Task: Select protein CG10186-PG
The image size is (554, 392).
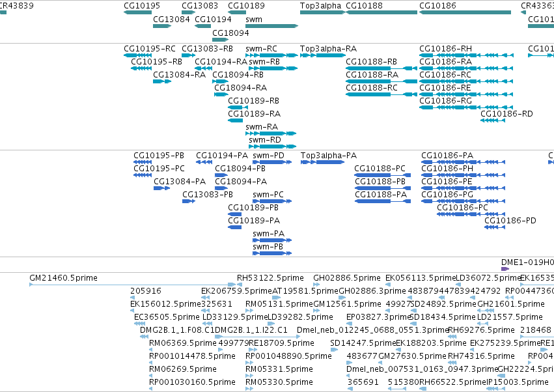Action: (x=464, y=201)
